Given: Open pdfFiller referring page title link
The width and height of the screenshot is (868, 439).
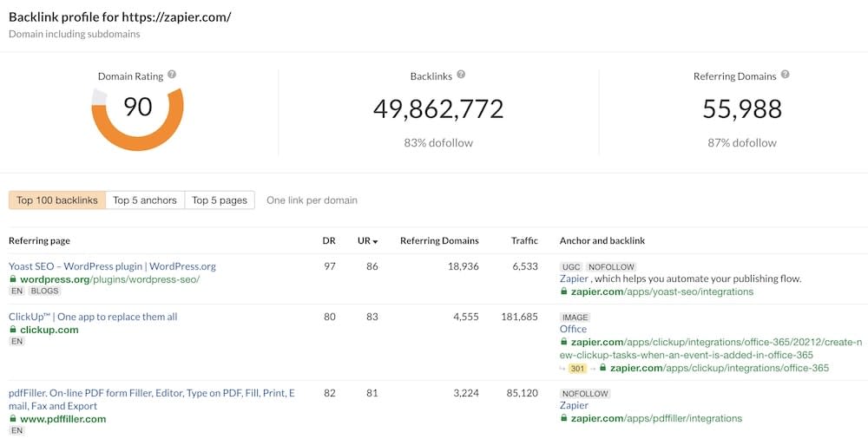Looking at the screenshot, I should pyautogui.click(x=152, y=399).
